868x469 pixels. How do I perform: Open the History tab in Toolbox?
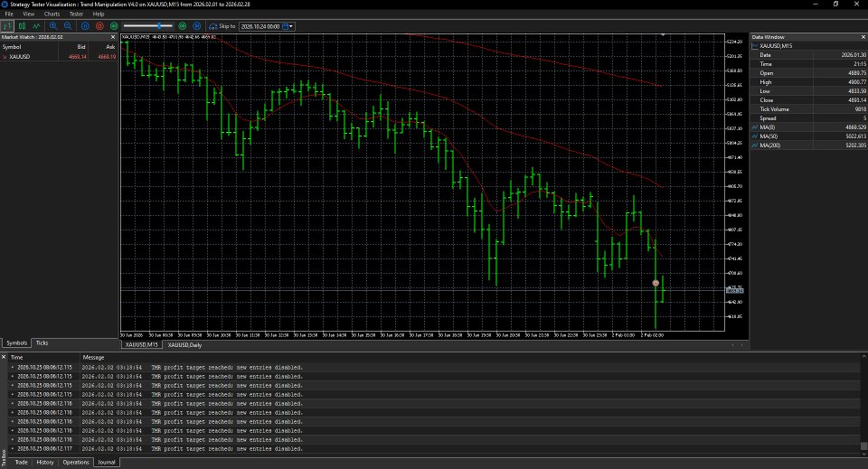point(45,463)
